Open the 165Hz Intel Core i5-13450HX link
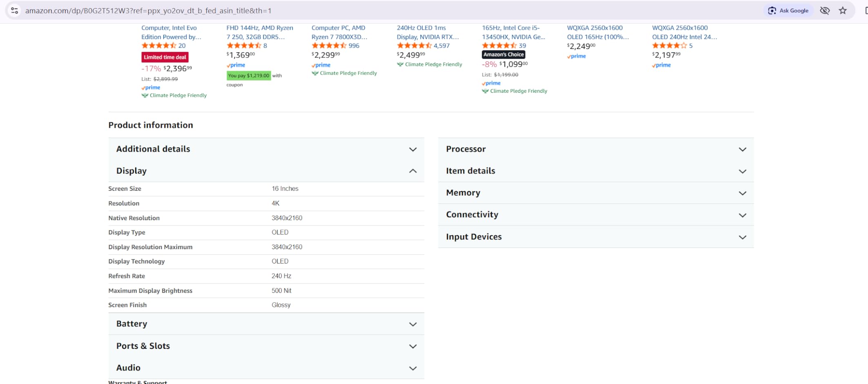 [513, 32]
